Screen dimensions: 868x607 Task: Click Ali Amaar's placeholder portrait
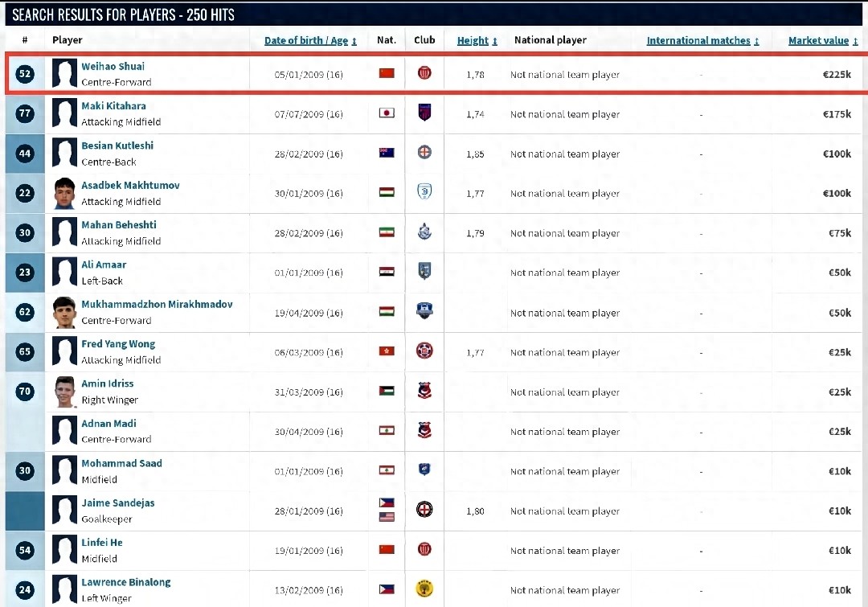[x=64, y=273]
